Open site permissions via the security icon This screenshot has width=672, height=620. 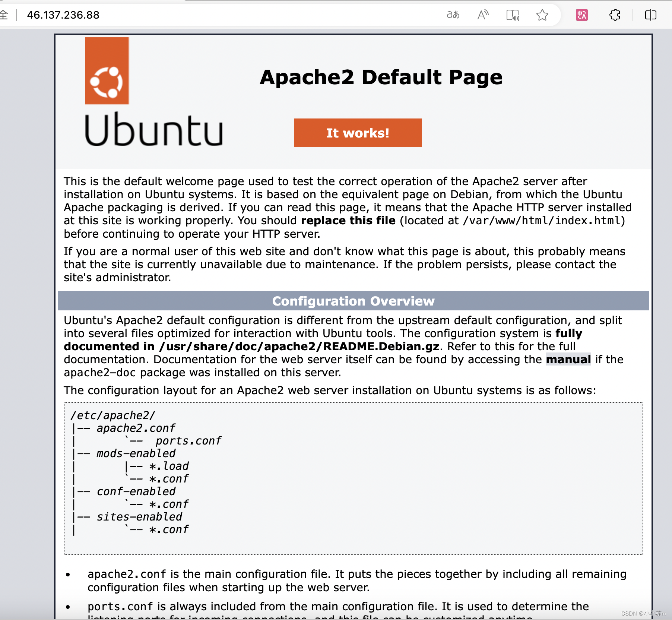point(4,15)
